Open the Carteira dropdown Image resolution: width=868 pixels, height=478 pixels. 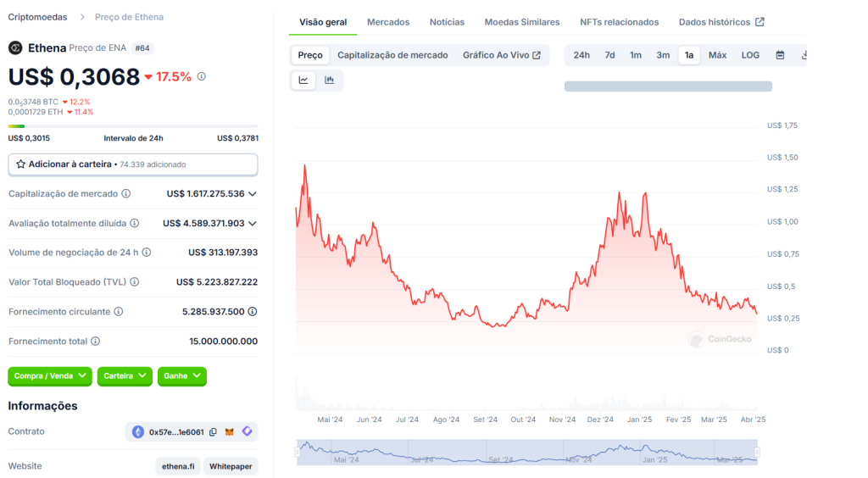pyautogui.click(x=125, y=376)
